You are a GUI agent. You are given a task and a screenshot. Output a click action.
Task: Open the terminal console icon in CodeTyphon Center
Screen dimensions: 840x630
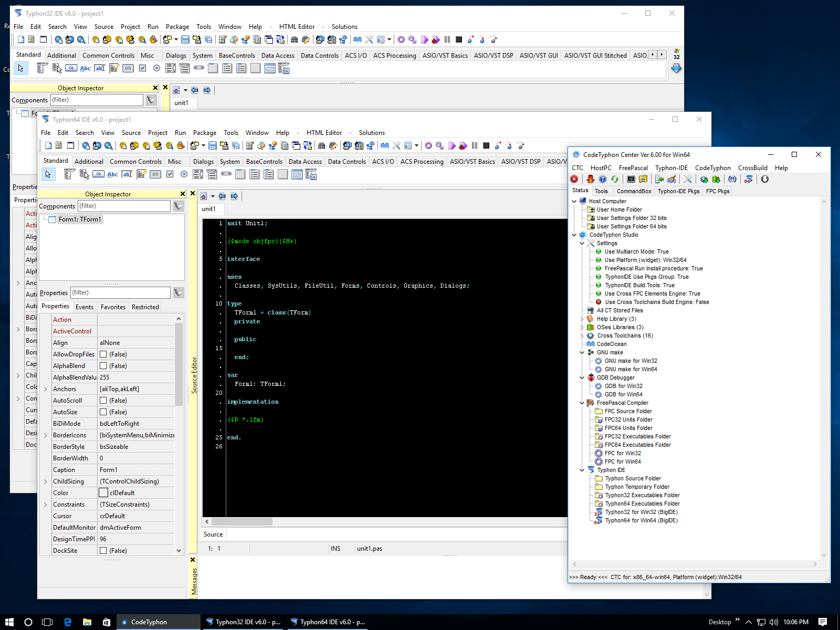(631, 180)
